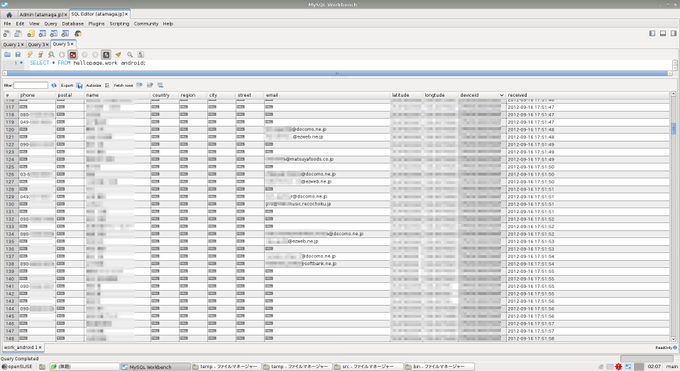Explain the current statement icon
680x371 pixels.
click(x=51, y=55)
